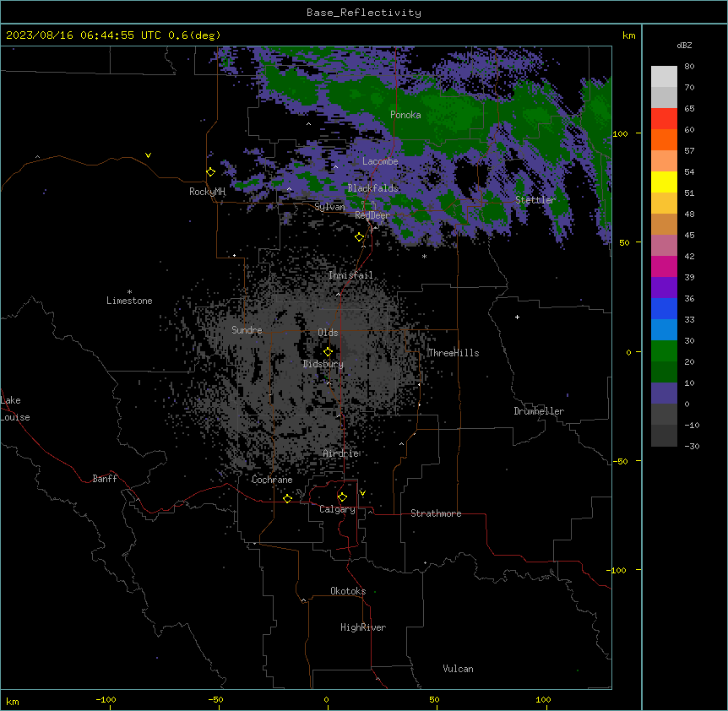This screenshot has height=711, width=728.
Task: Select the lightest gray 80 dBZ swatch
Action: tap(664, 76)
